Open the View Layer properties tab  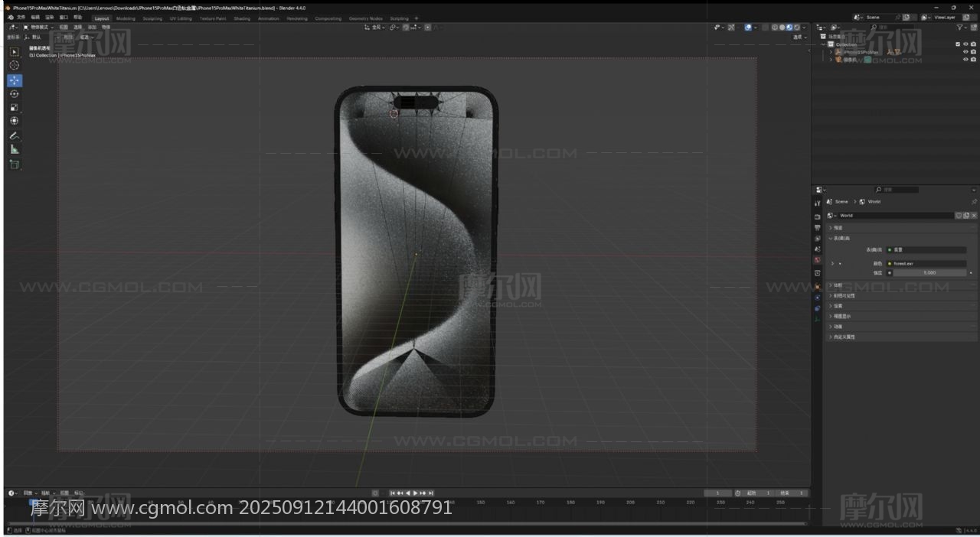pyautogui.click(x=818, y=239)
